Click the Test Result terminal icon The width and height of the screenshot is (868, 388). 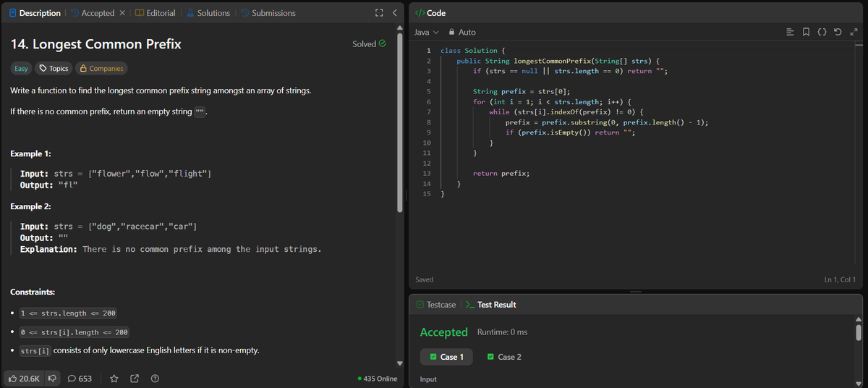(469, 305)
